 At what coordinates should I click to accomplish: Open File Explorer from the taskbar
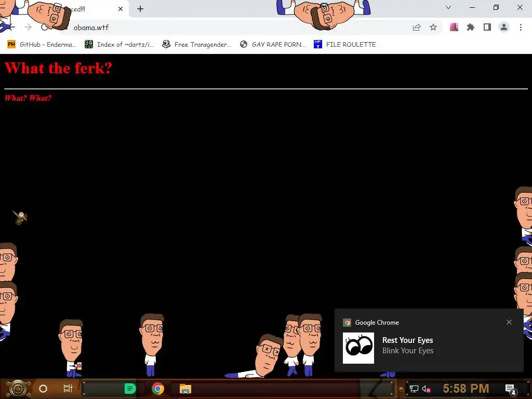[x=185, y=389]
